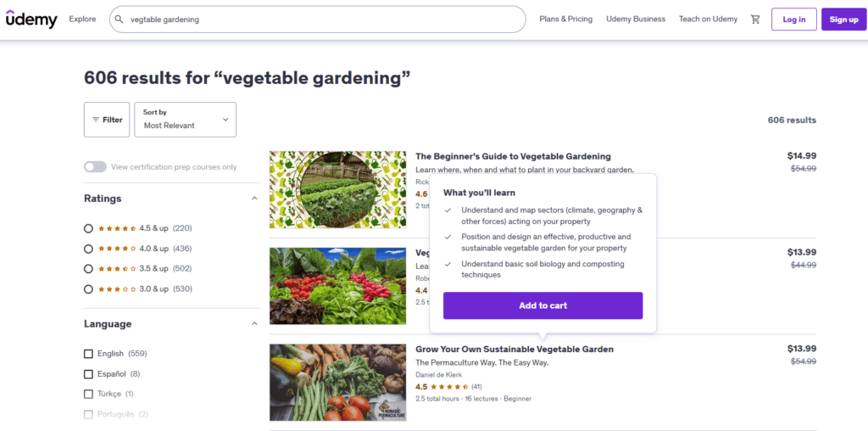Collapse the Ratings section chevron

click(254, 199)
